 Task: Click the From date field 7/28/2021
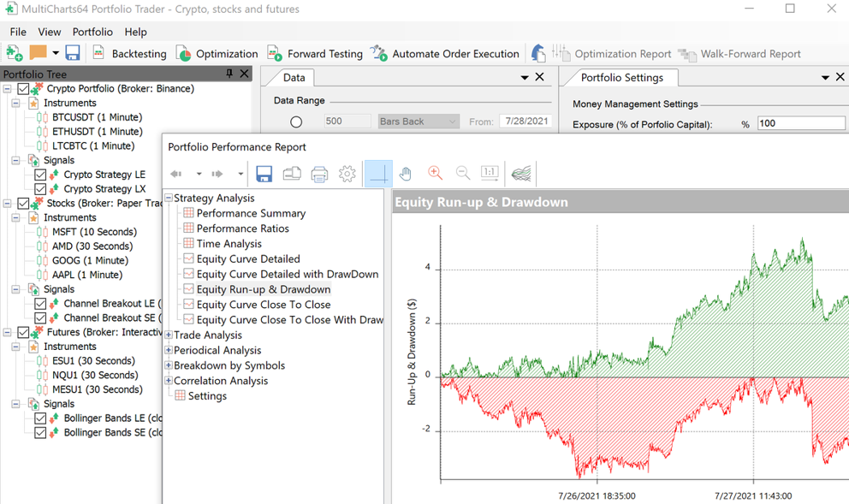pos(525,122)
